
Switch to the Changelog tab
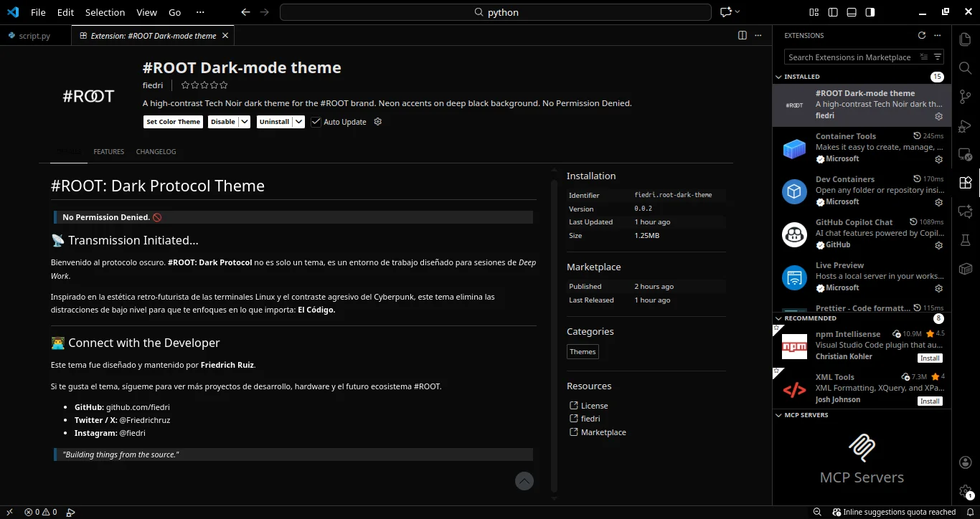point(156,152)
